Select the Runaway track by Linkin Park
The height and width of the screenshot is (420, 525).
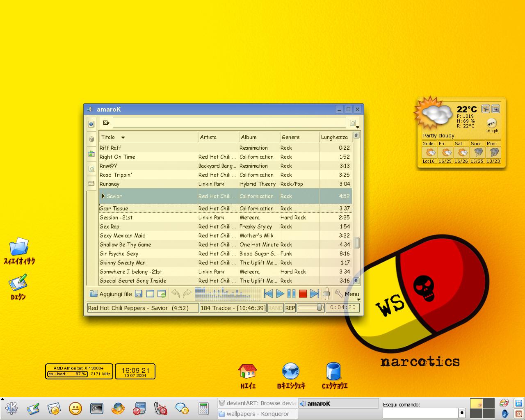pos(225,184)
